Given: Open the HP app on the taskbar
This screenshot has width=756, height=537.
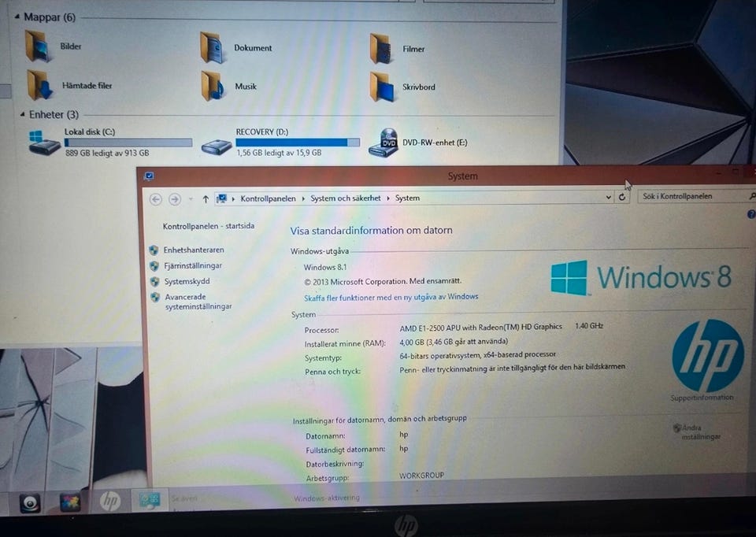Looking at the screenshot, I should [x=110, y=502].
